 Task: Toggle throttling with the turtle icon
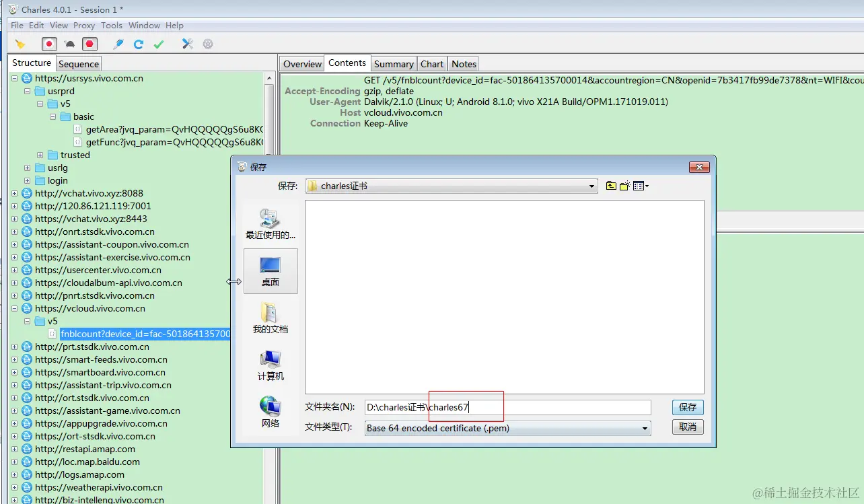tap(69, 44)
